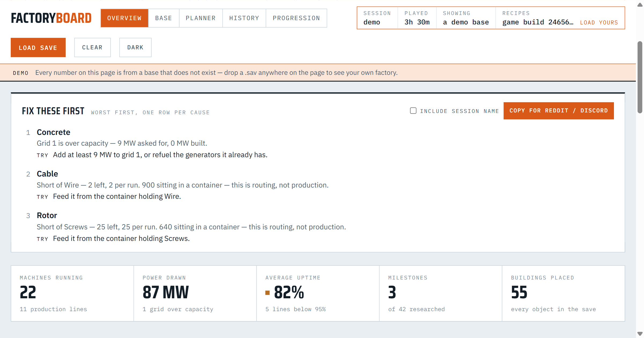Select the Progression tab

click(x=296, y=18)
